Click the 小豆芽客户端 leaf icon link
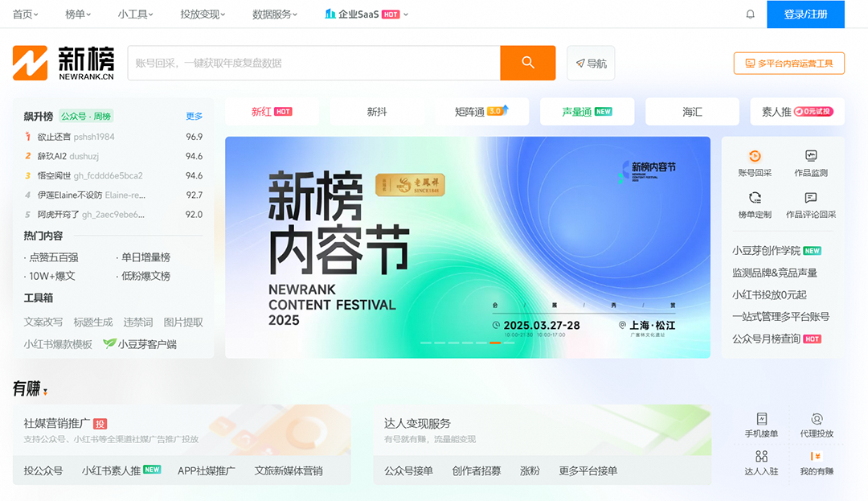Image resolution: width=868 pixels, height=501 pixels. click(x=140, y=343)
